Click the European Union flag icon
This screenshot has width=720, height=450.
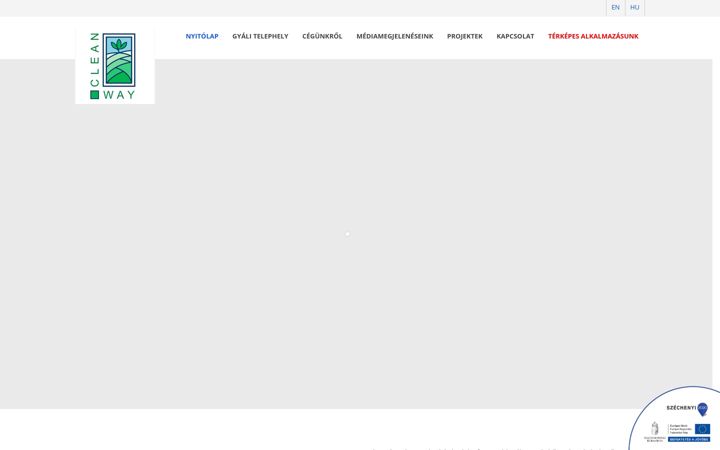[x=702, y=429]
